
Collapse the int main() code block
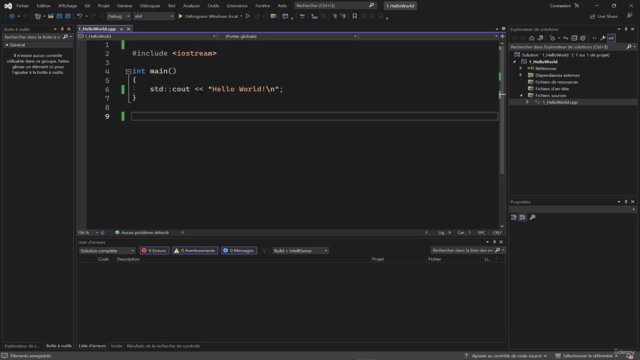pyautogui.click(x=128, y=71)
